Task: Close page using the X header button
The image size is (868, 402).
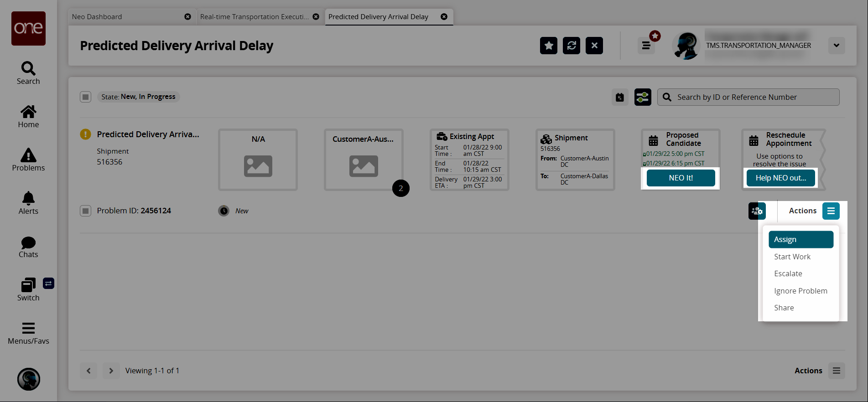Action: [x=594, y=46]
